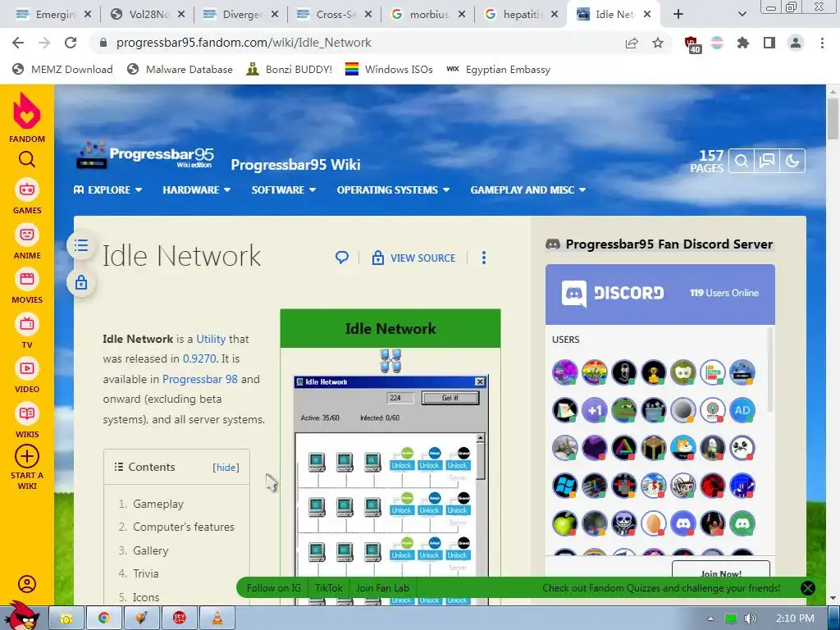The image size is (840, 630).
Task: Click TikTok in green bar
Action: 328,588
